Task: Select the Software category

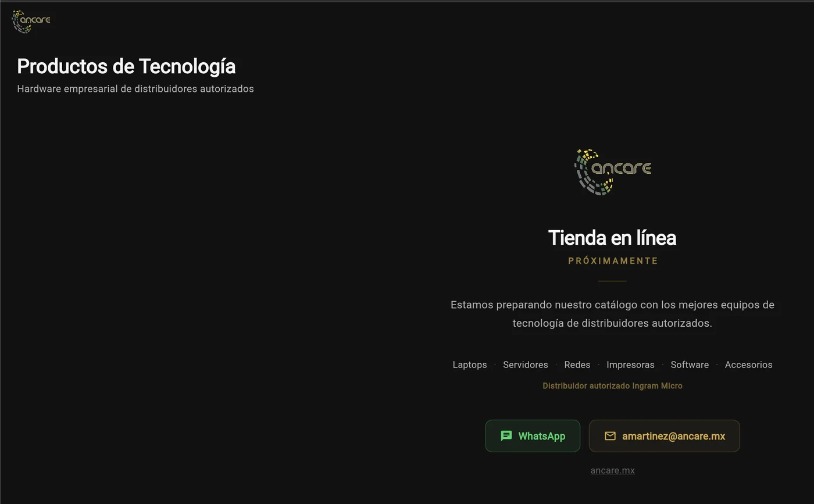Action: click(x=690, y=364)
